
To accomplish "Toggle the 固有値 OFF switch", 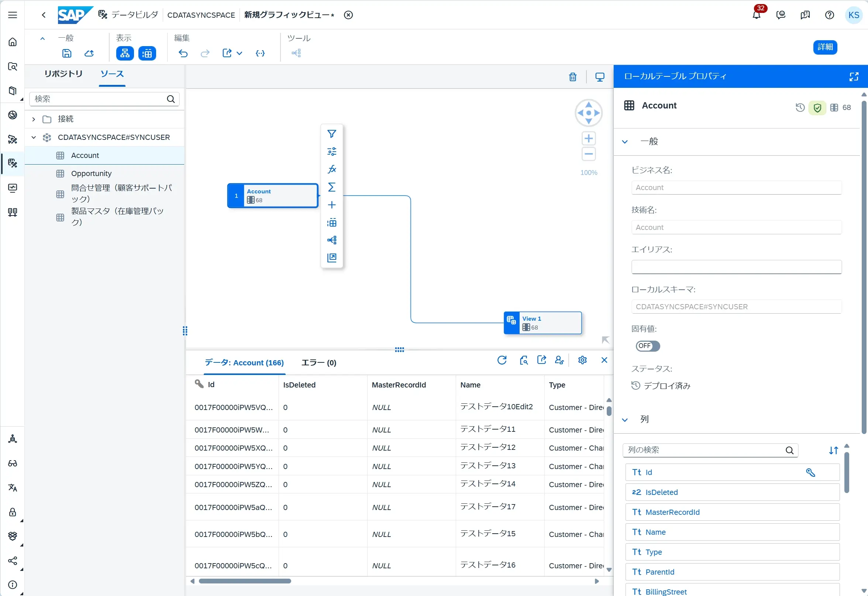I will coord(647,346).
